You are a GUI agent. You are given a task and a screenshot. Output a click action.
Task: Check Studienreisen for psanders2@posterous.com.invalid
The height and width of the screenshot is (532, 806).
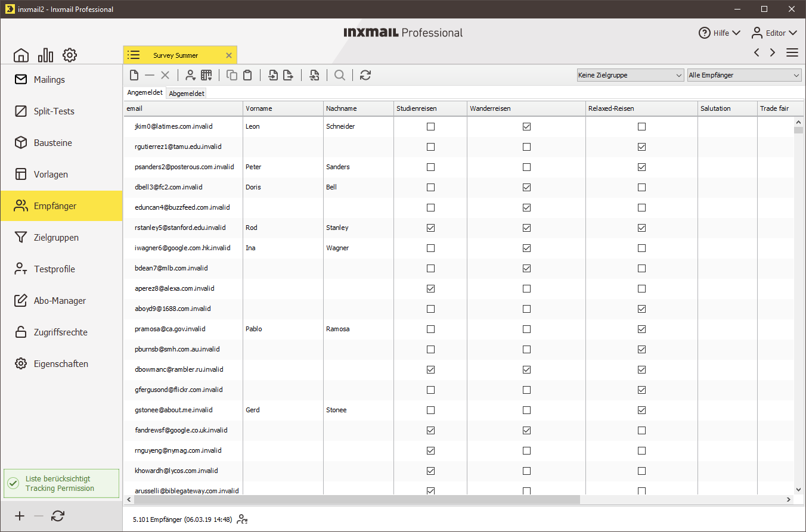coord(431,167)
